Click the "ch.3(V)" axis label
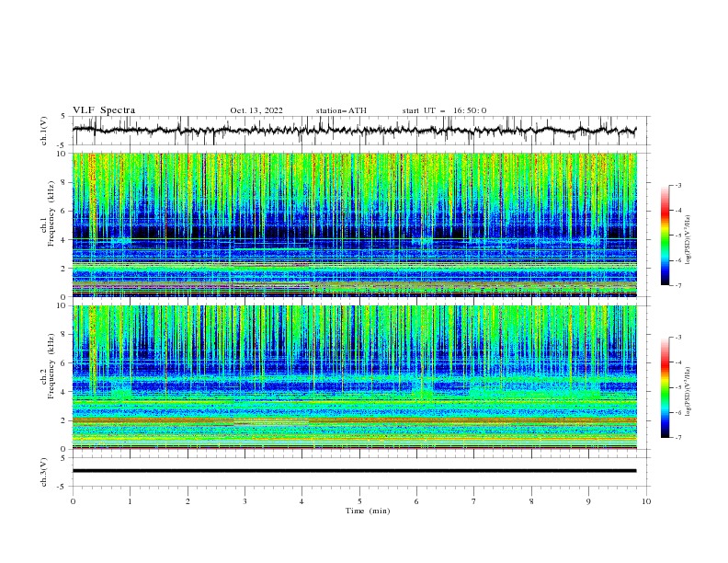This screenshot has height=563, width=728. [x=44, y=472]
